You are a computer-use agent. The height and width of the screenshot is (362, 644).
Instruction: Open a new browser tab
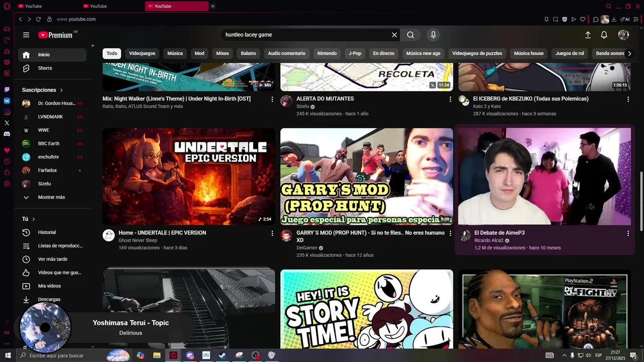213,6
